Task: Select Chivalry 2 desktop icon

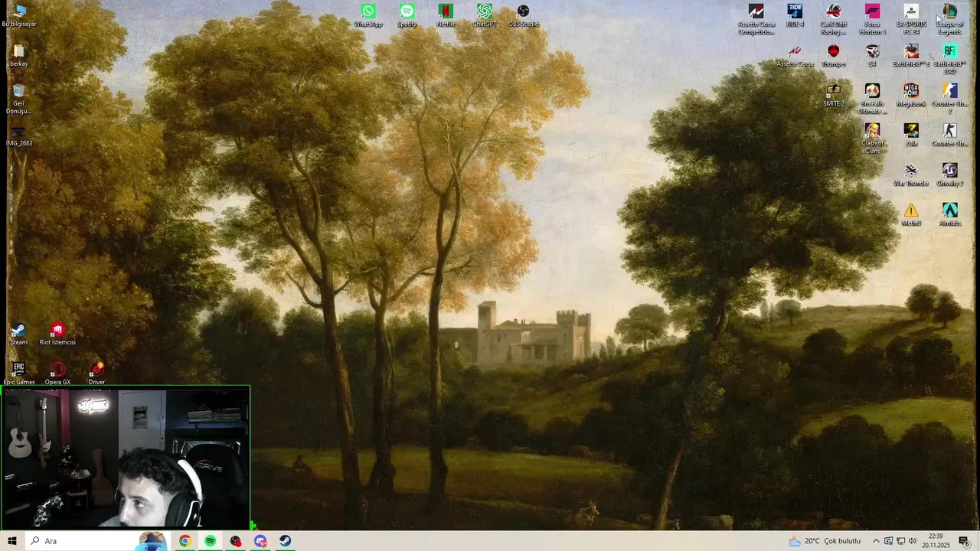Action: pos(949,175)
